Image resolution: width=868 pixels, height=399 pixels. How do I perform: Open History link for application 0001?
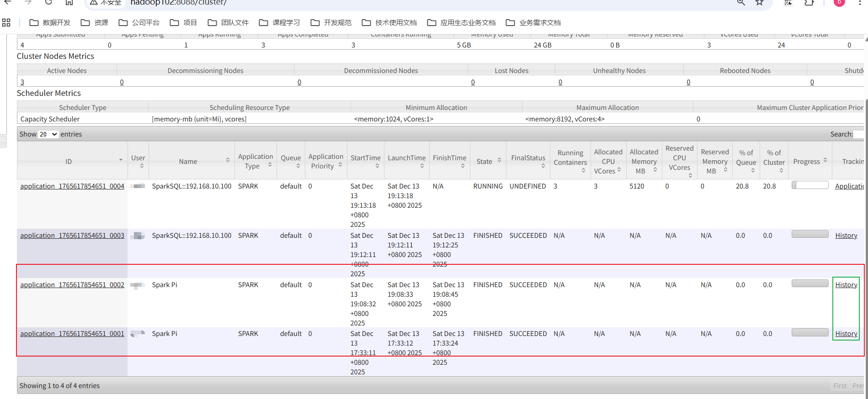[846, 334]
